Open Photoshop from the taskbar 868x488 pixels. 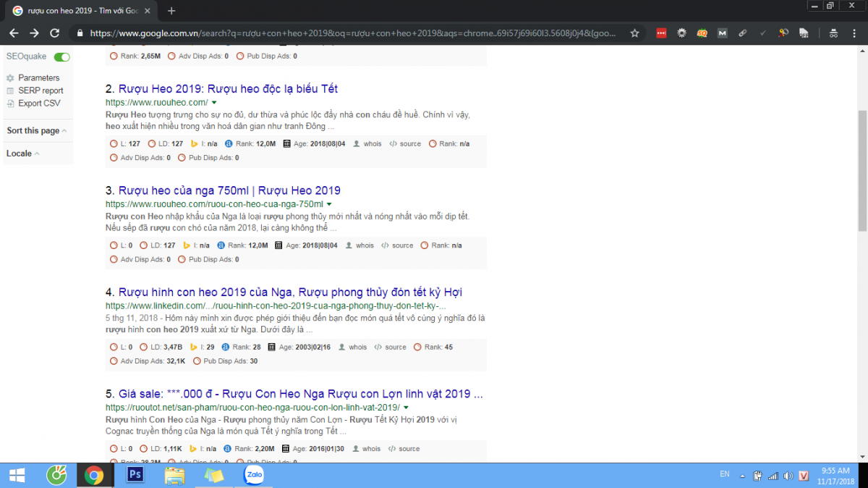tap(135, 475)
